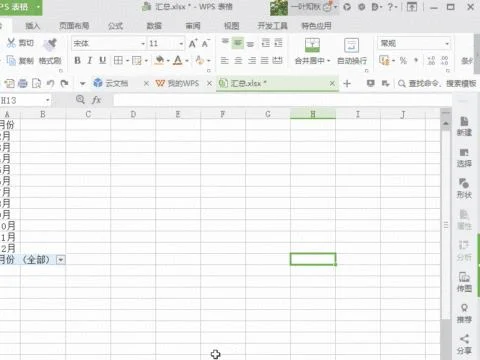The width and height of the screenshot is (480, 360).
Task: Click the Print Preview icon
Action: click(x=36, y=83)
